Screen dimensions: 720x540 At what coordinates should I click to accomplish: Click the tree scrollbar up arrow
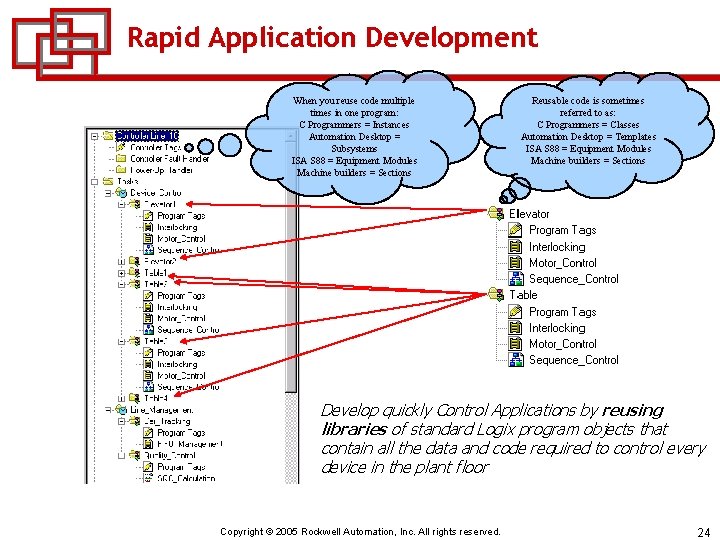click(x=291, y=136)
